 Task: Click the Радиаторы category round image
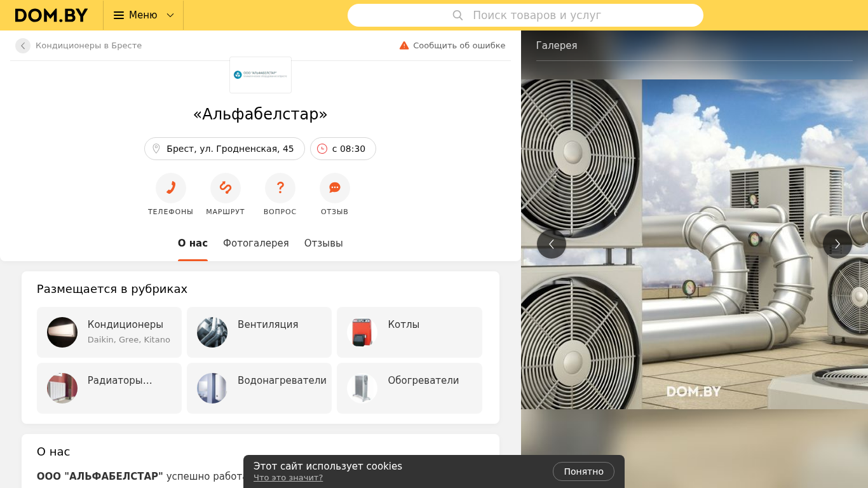(x=62, y=388)
